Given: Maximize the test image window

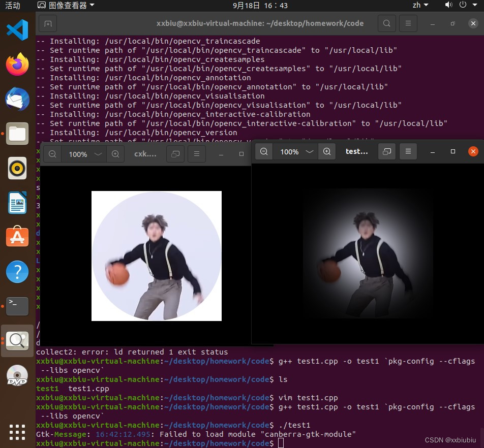Looking at the screenshot, I should [453, 151].
